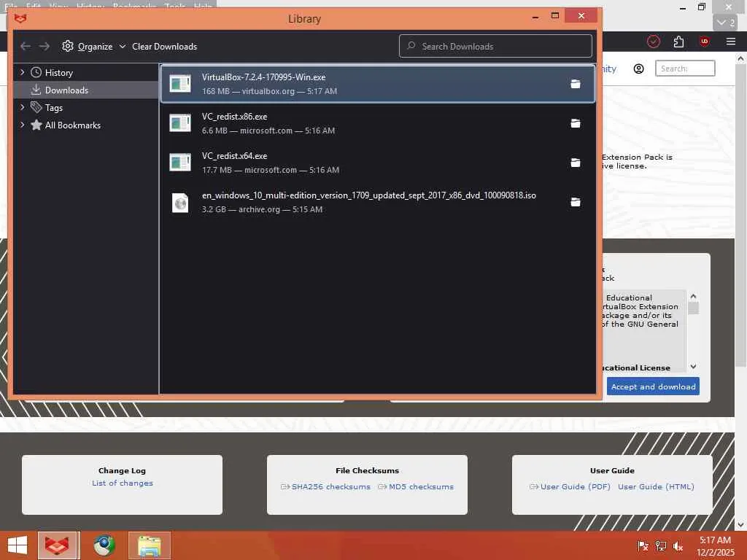
Task: Click the All Bookmarks star icon
Action: click(x=36, y=125)
